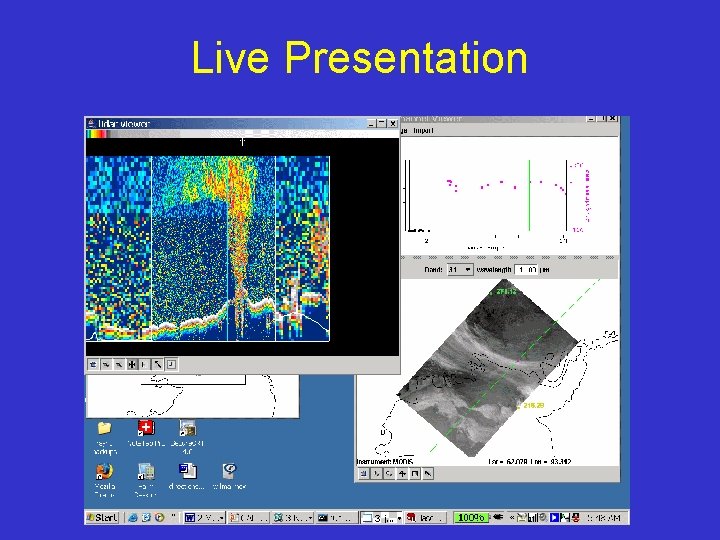Viewport: 720px width, 540px height.
Task: Click the first icon in the lidar viewer toolbar
Action: pyautogui.click(x=93, y=364)
